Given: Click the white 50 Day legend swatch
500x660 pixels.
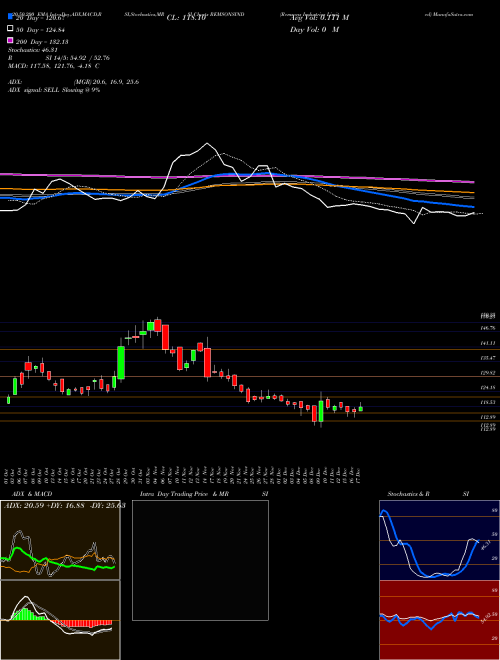Looking at the screenshot, I should point(10,29).
